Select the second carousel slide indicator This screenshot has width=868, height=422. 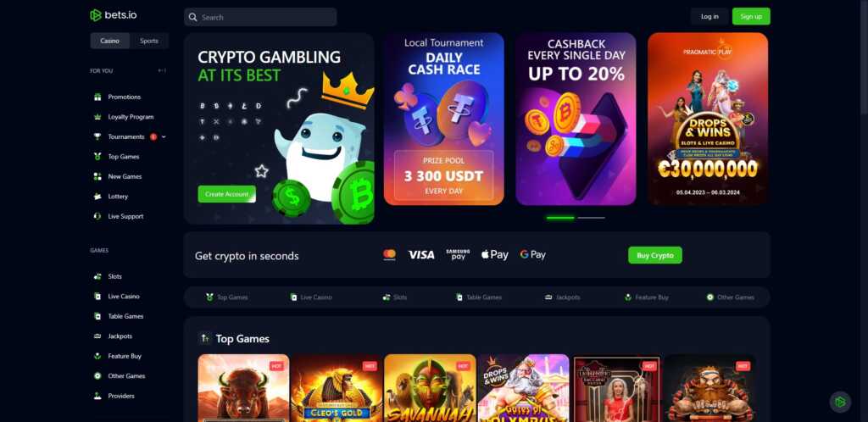point(591,218)
